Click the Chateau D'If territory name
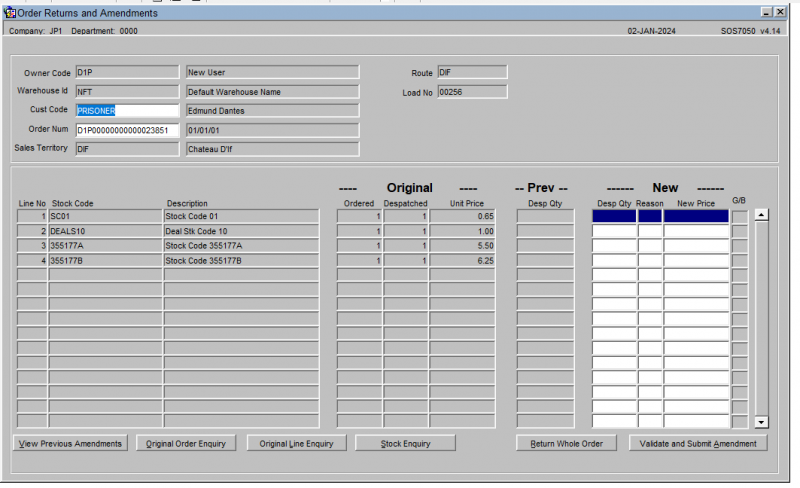The height and width of the screenshot is (488, 800). tap(272, 149)
